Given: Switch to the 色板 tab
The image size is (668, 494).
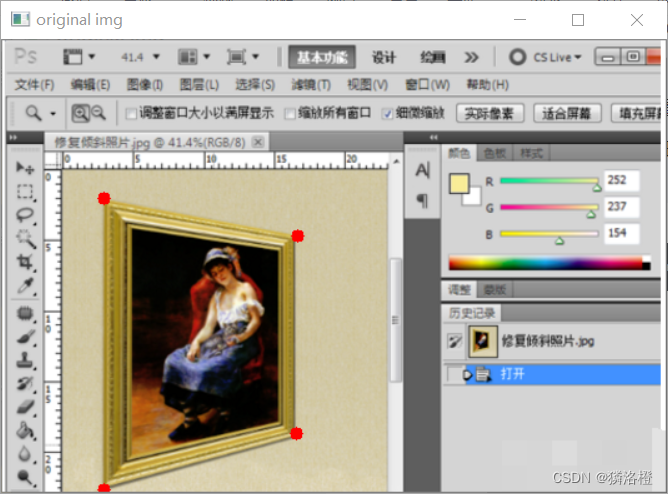Looking at the screenshot, I should (495, 153).
